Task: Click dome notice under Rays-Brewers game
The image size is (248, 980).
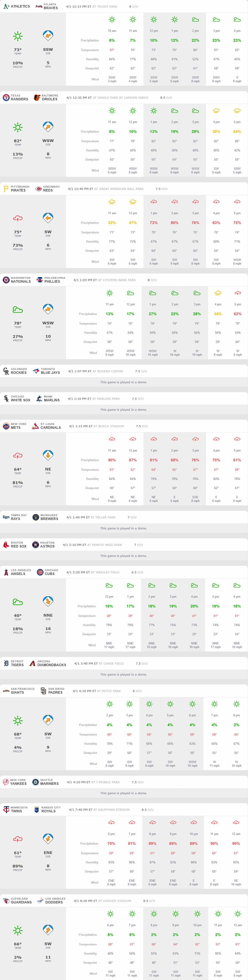Action: [123, 528]
